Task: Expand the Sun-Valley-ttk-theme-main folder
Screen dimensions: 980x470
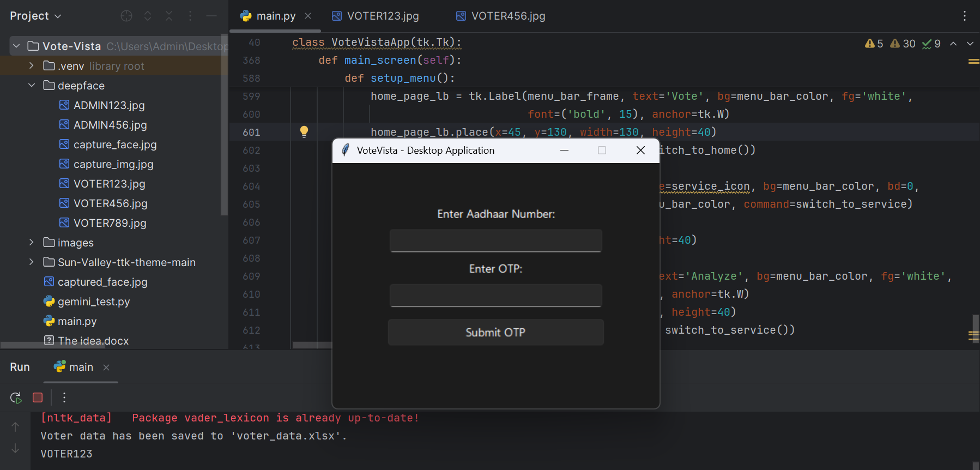Action: pyautogui.click(x=32, y=262)
